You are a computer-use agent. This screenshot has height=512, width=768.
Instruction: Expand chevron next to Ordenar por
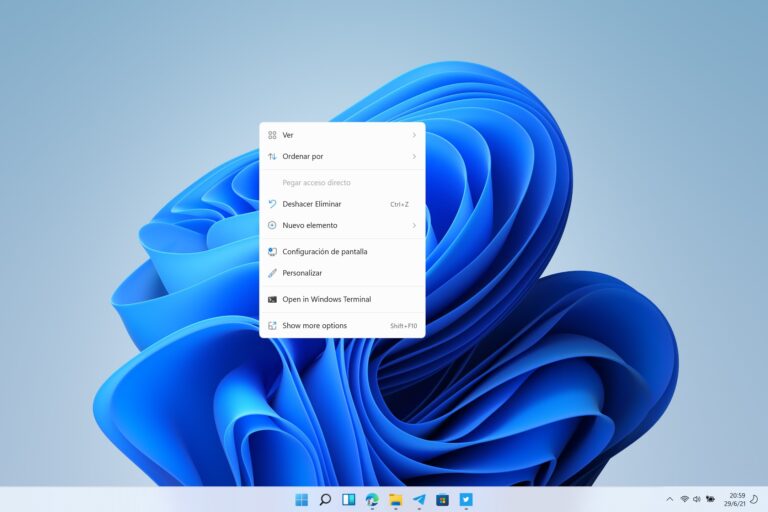(x=414, y=157)
